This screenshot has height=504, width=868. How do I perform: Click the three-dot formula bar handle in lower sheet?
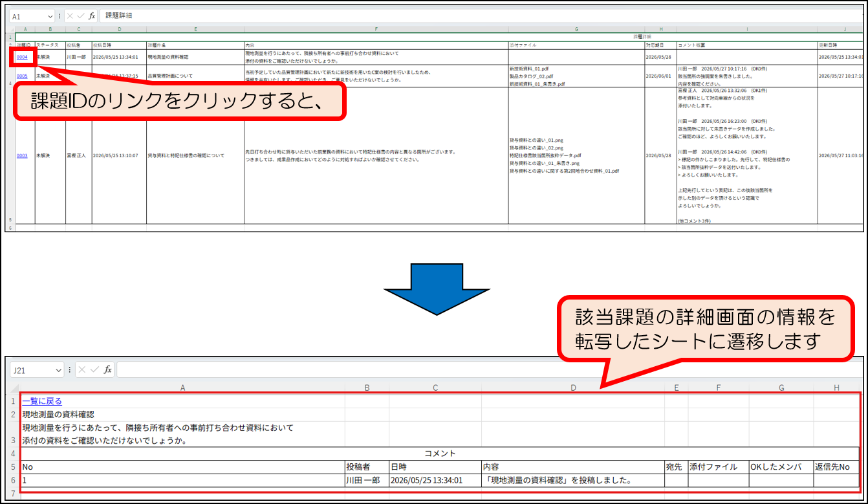[69, 370]
